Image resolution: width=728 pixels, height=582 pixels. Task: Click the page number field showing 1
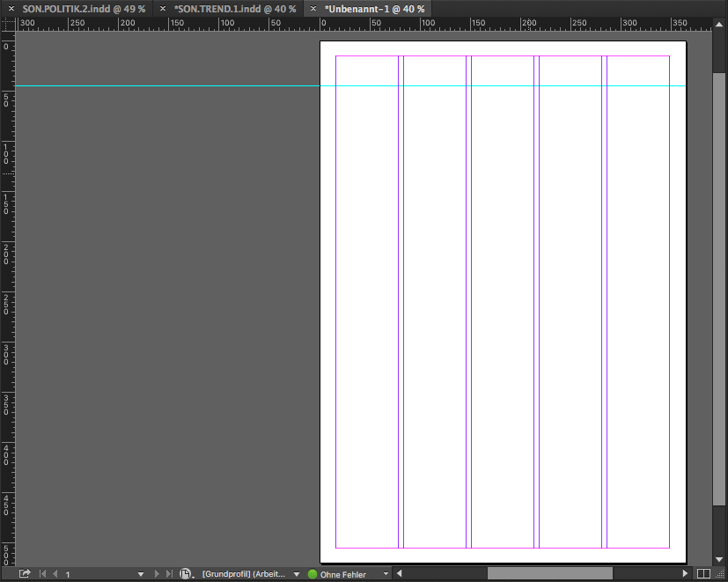98,575
